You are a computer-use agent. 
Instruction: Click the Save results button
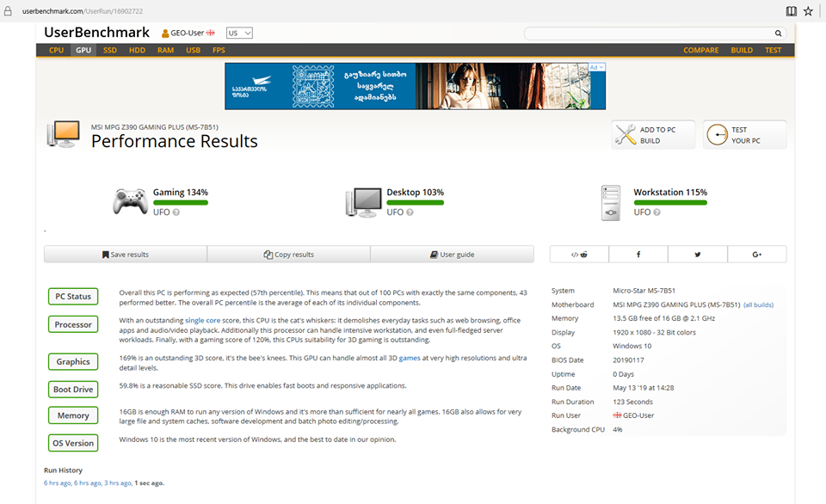coord(126,255)
